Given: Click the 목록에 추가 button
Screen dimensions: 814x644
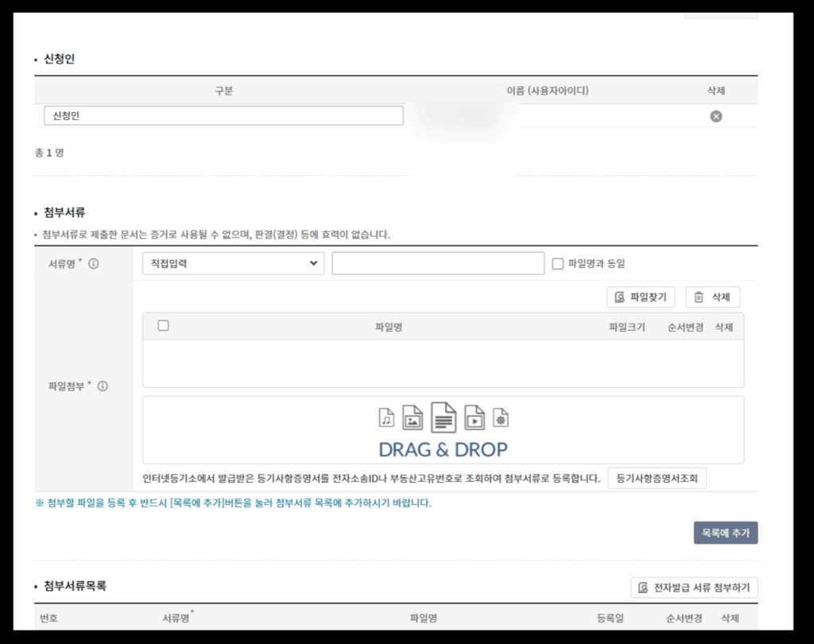Looking at the screenshot, I should [725, 533].
